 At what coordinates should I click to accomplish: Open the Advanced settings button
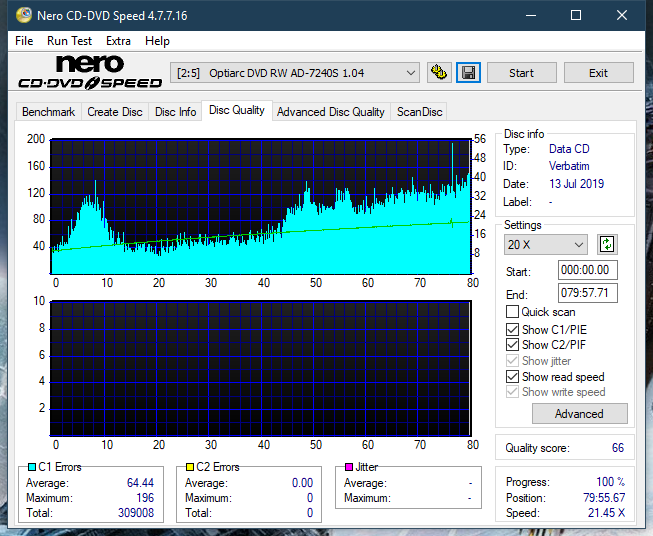tap(579, 414)
